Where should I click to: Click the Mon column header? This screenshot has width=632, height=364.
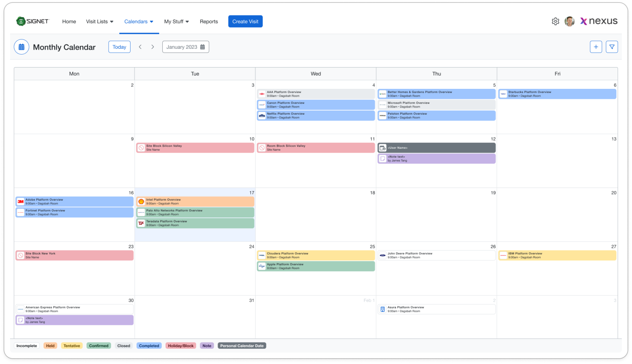click(74, 74)
